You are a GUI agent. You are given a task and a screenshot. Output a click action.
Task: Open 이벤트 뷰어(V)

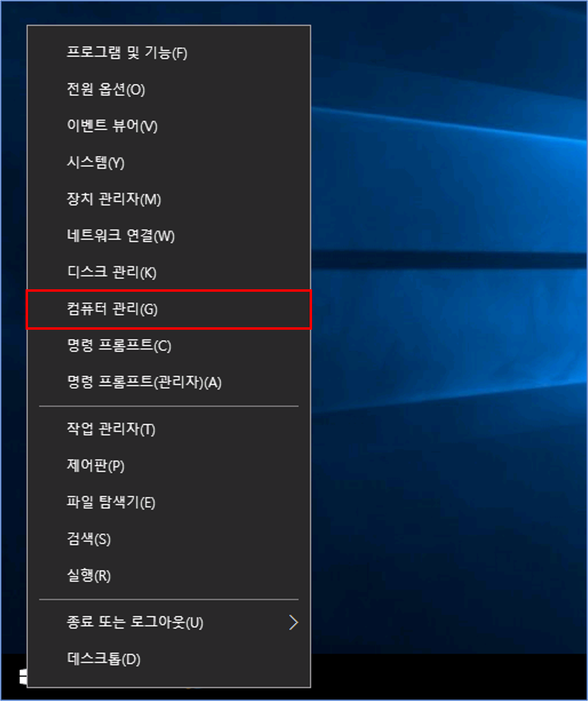point(169,126)
